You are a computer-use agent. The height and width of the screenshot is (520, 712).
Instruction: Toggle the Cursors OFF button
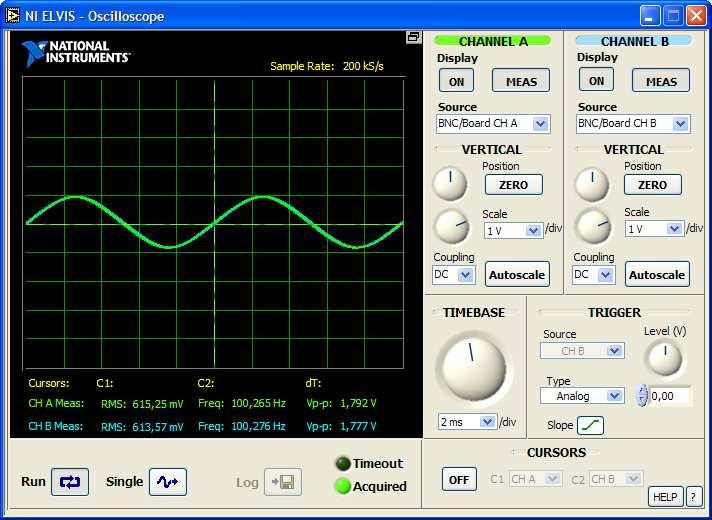pyautogui.click(x=459, y=480)
